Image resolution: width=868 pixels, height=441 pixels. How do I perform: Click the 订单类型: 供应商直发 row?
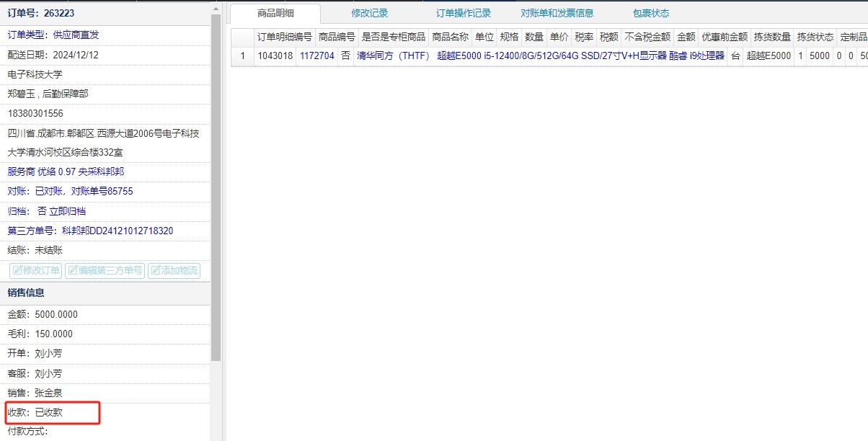[105, 35]
